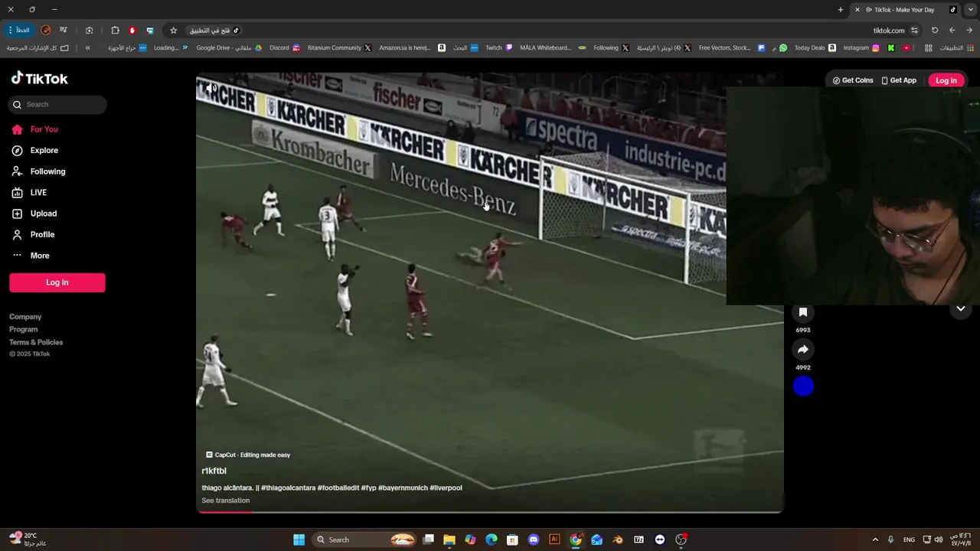Image resolution: width=980 pixels, height=551 pixels.
Task: Click See translation under caption
Action: [225, 500]
